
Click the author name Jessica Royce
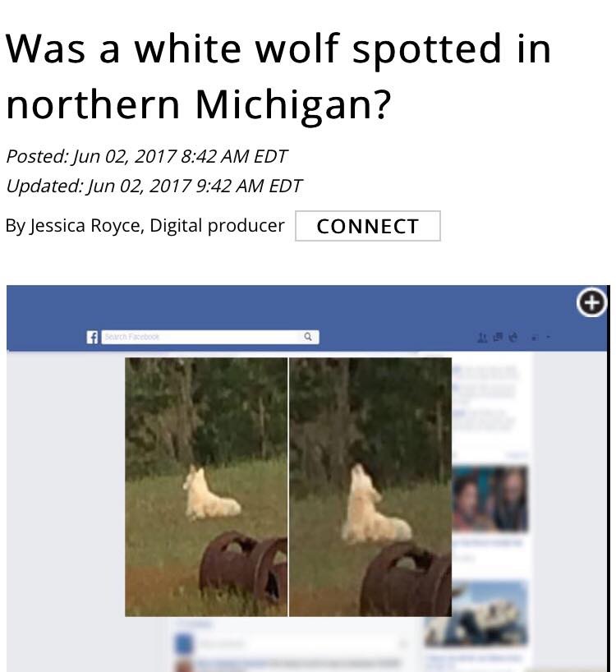[x=85, y=225]
